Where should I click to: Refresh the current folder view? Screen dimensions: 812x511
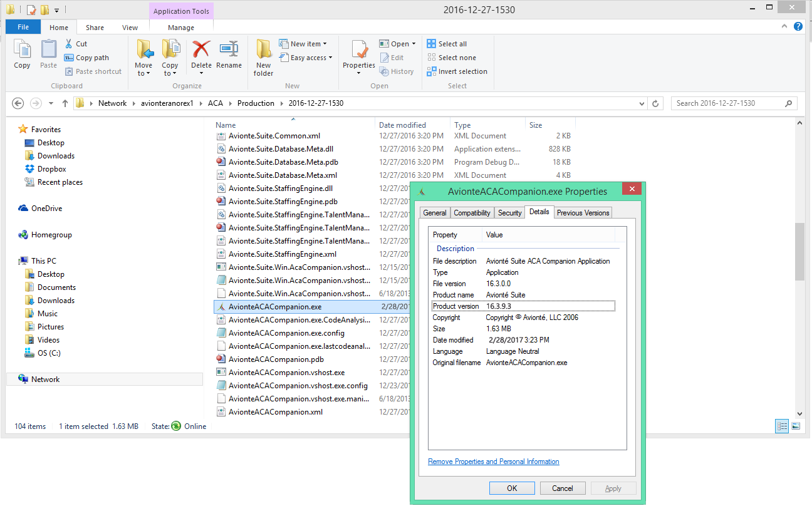tap(655, 103)
